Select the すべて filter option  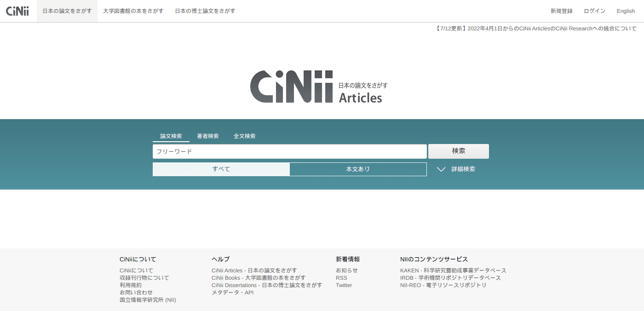(221, 169)
